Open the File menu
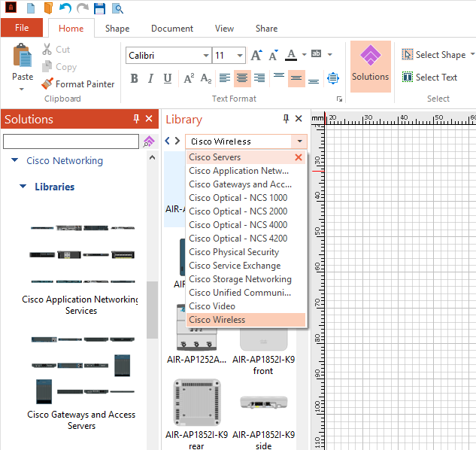Screen dimensions: 476x450 (x=22, y=28)
